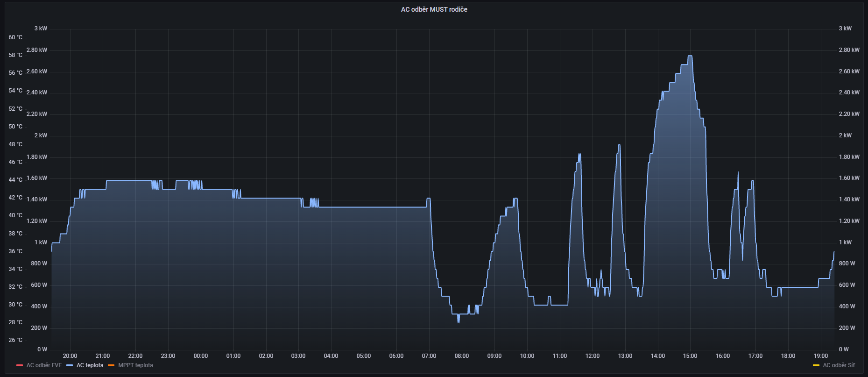
Task: Toggle the 'AC odběr Síť' legend series
Action: tap(839, 365)
